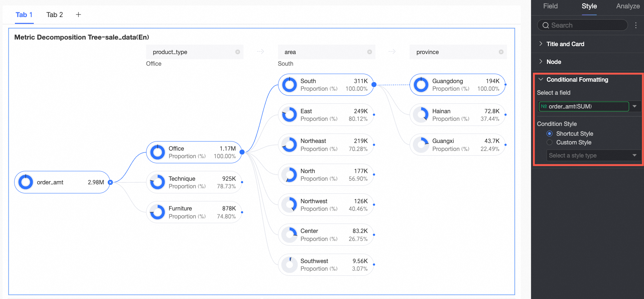Open the product_type dimension selector

click(x=195, y=52)
